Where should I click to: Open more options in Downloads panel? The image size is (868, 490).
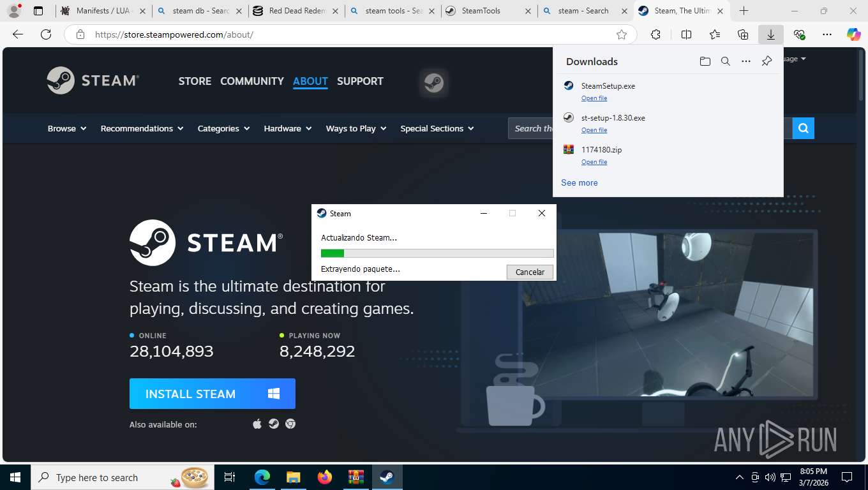coord(746,61)
